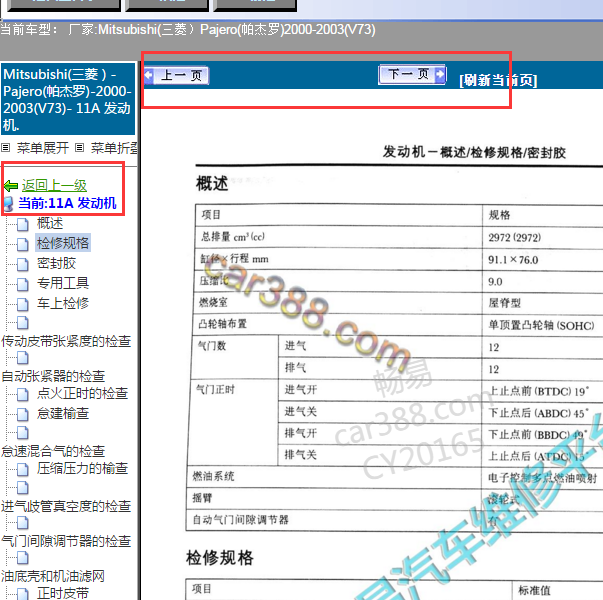Viewport: 603px width, 600px height.
Task: Collapse all menus with 菜单折叠
Action: pos(114,148)
